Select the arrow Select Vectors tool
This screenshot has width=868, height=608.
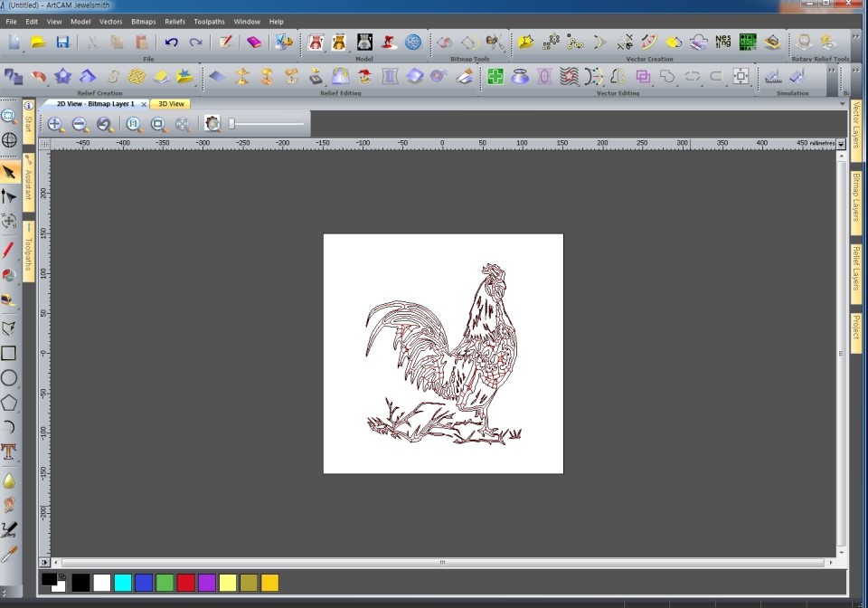[x=9, y=172]
